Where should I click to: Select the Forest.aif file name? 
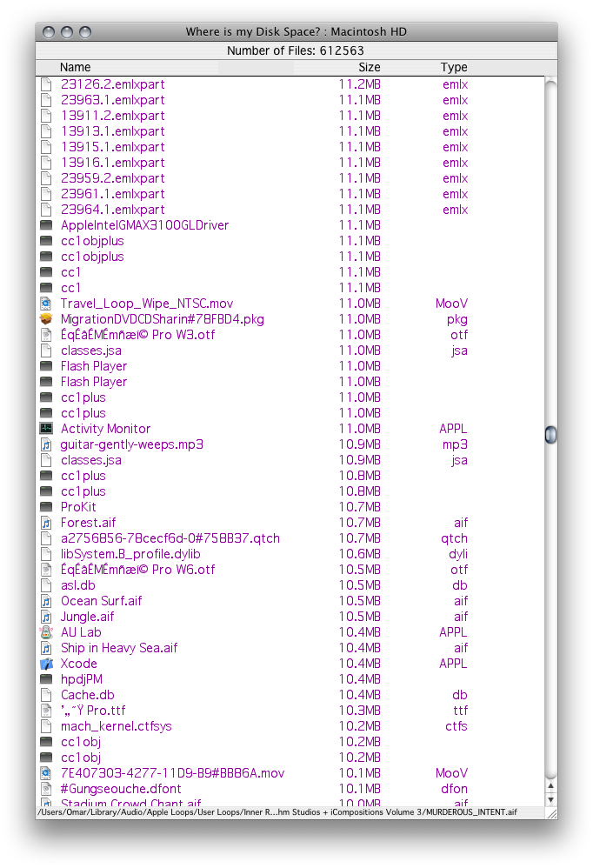pos(89,523)
